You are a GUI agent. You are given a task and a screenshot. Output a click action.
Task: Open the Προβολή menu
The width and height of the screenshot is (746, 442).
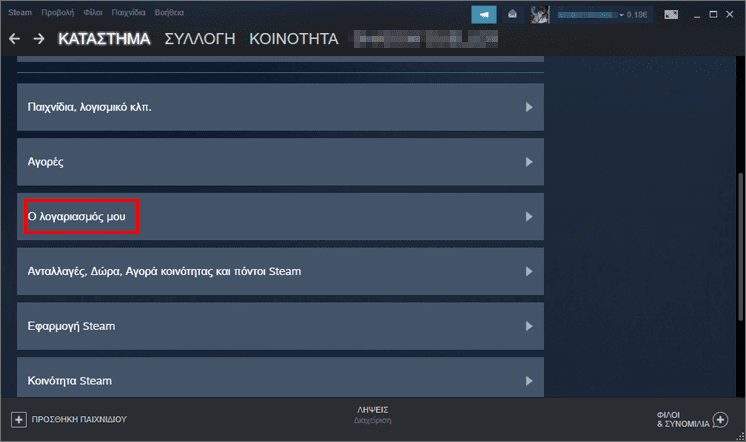click(58, 12)
